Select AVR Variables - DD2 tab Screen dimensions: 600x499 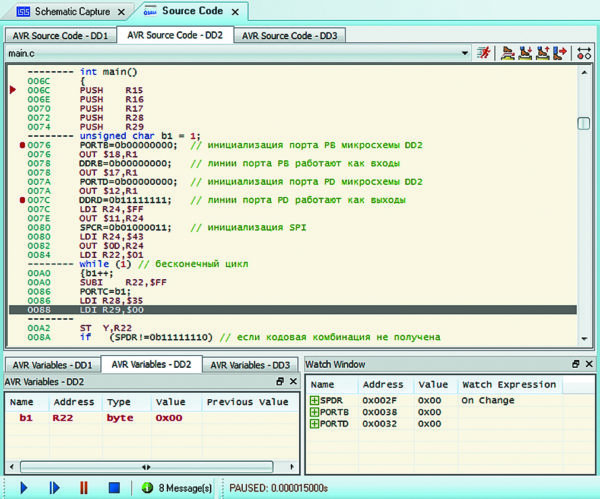point(151,364)
